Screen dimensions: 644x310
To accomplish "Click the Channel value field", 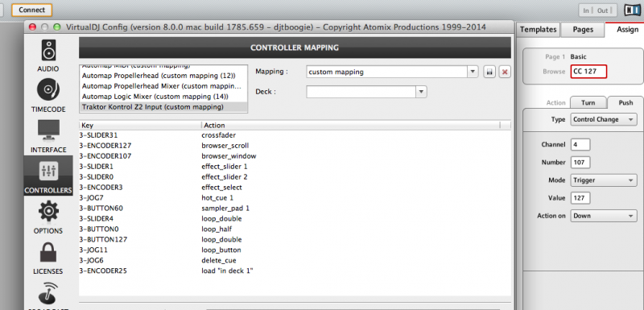I will coord(580,144).
